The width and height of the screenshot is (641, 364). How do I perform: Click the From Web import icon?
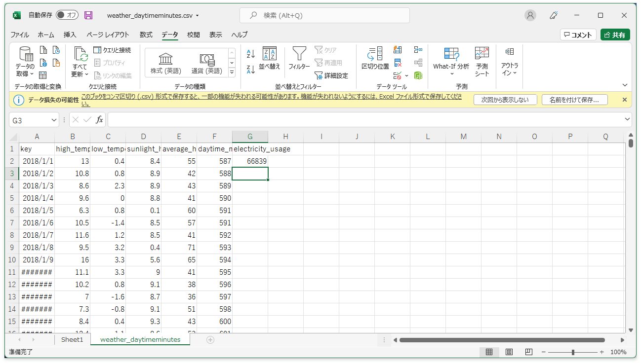point(43,63)
